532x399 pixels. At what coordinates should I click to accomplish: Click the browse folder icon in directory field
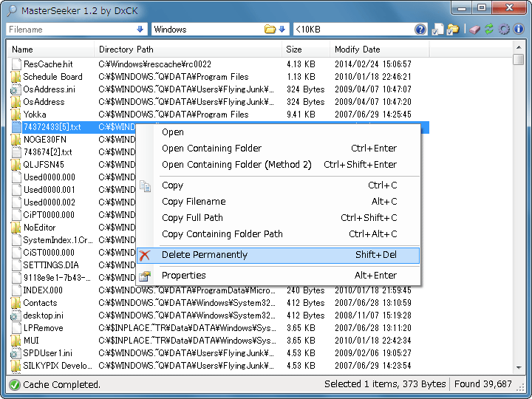click(270, 30)
